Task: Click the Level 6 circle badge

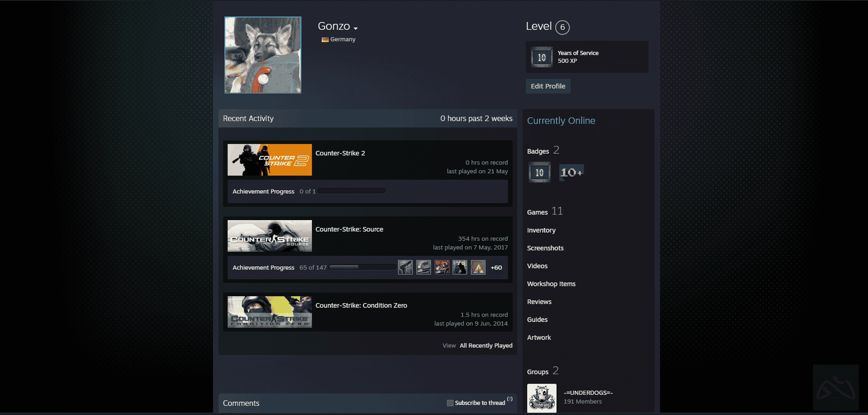Action: click(x=562, y=27)
